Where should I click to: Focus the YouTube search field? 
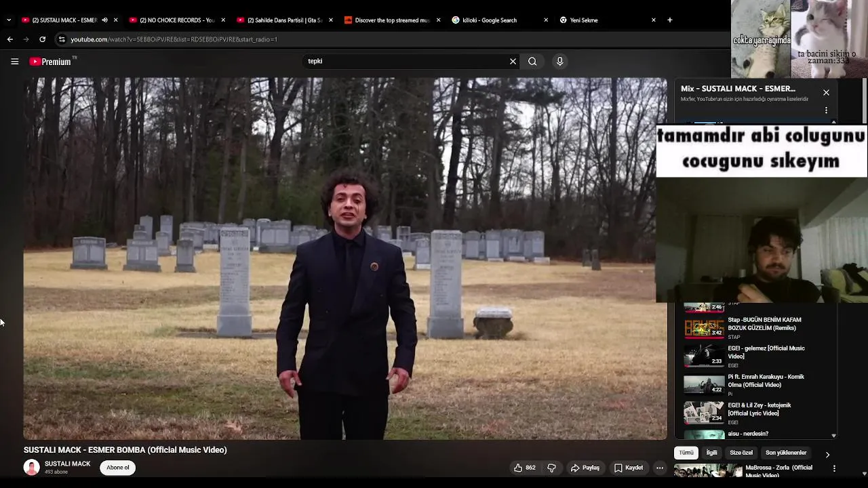[406, 61]
